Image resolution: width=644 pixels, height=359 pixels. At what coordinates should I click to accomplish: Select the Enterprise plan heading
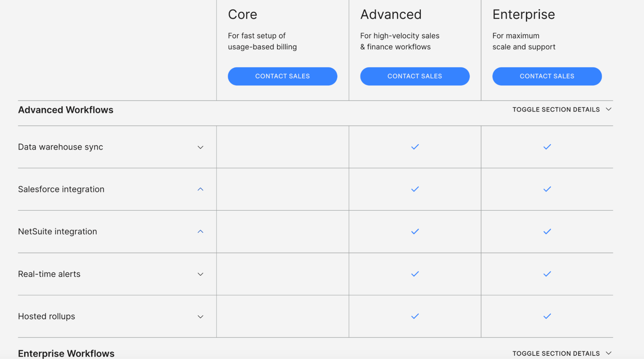tap(524, 15)
